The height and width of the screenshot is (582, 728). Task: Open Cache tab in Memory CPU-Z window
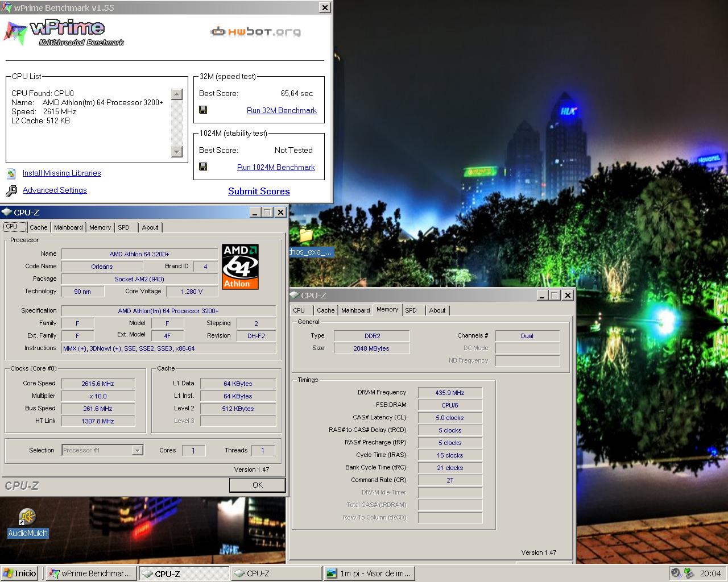pos(326,310)
